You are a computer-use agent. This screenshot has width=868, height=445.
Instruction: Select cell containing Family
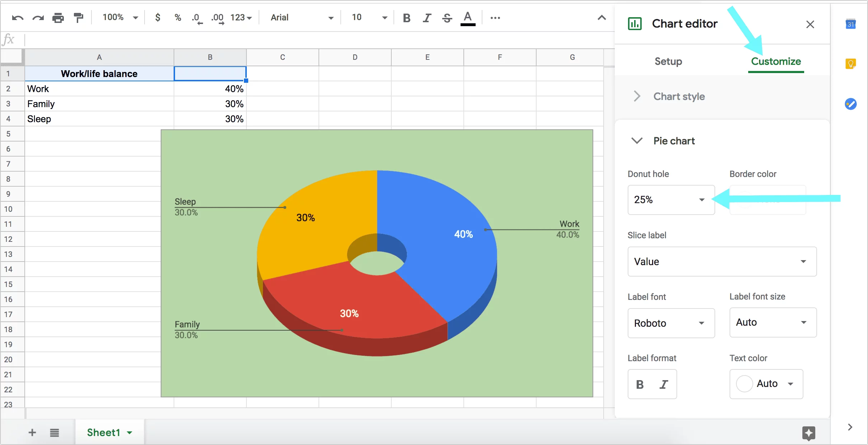click(x=99, y=104)
